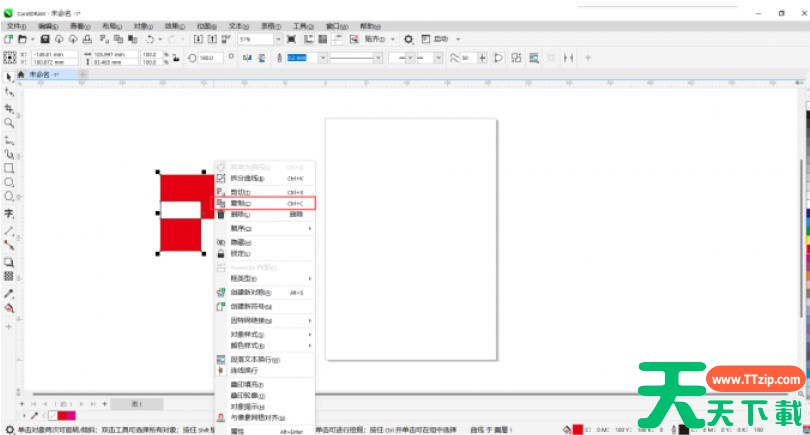Select the Pick tool in the toolbox

8,76
